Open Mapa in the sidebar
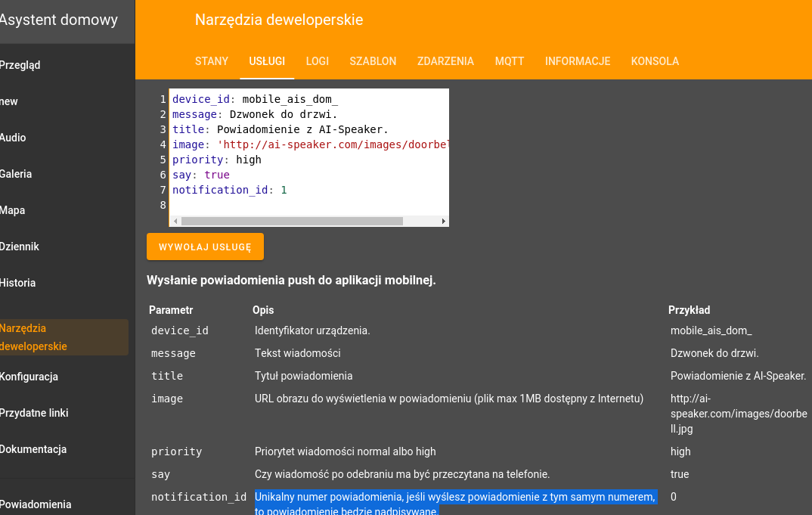Viewport: 812px width, 515px height. (x=12, y=210)
